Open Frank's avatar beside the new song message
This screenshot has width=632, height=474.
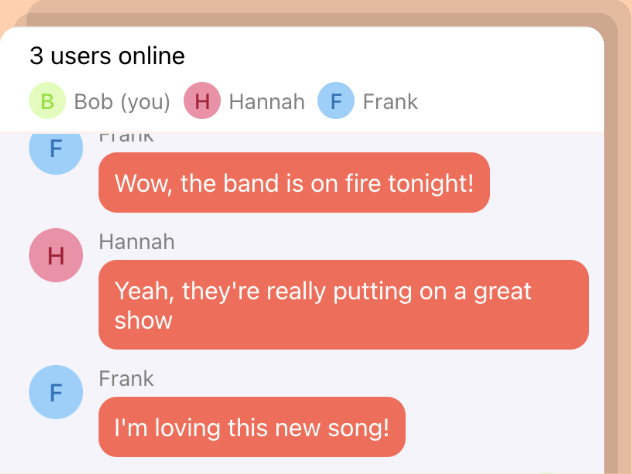(x=56, y=392)
